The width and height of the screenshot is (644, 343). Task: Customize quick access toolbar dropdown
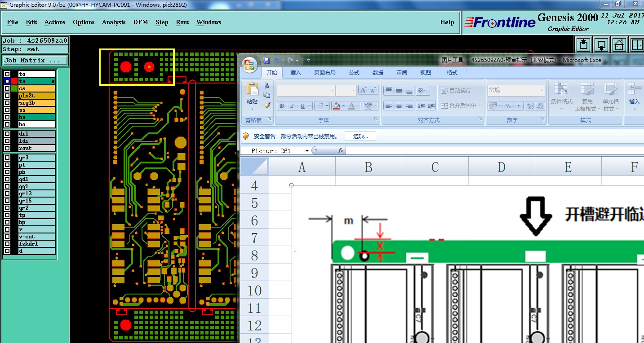coord(308,60)
